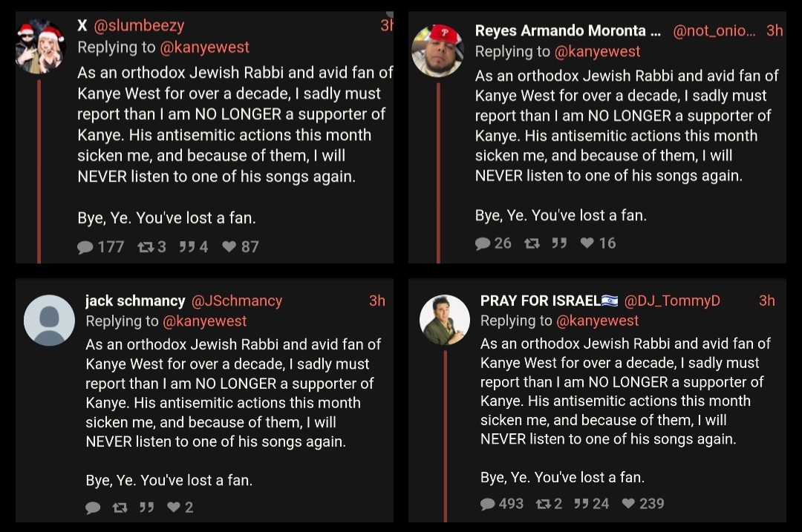802x532 pixels.
Task: Click @kanyewest mention in Reyes's reply
Action: (597, 52)
